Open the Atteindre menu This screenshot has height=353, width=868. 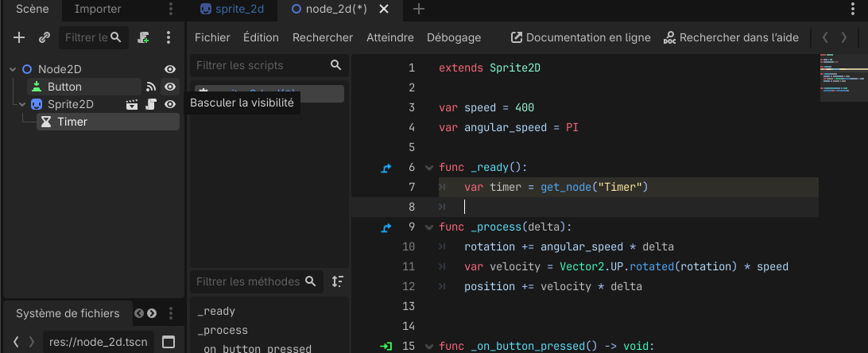(x=390, y=37)
